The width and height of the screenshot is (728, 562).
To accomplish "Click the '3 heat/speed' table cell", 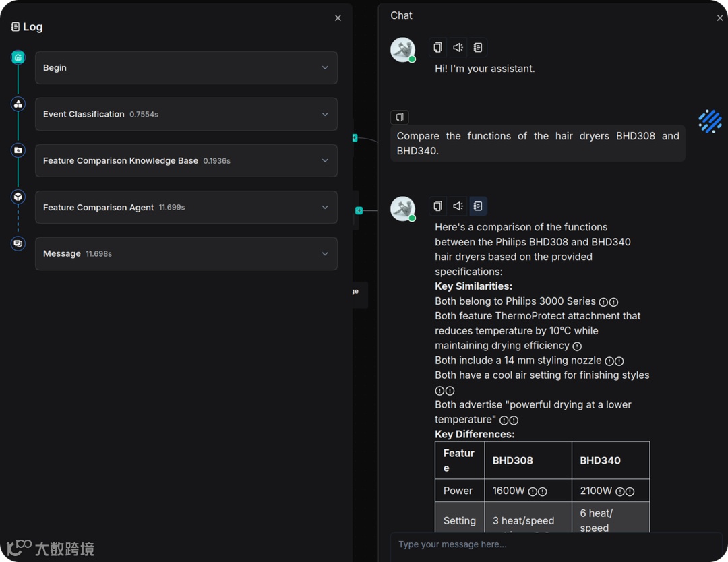I will tap(528, 518).
